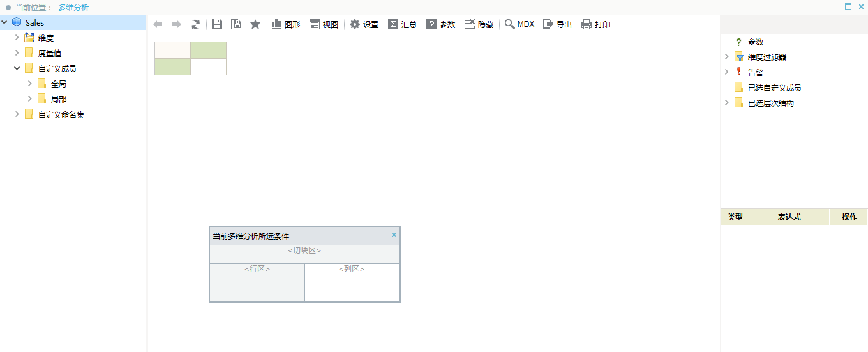
Task: Select 度量值 in the left tree
Action: (50, 53)
